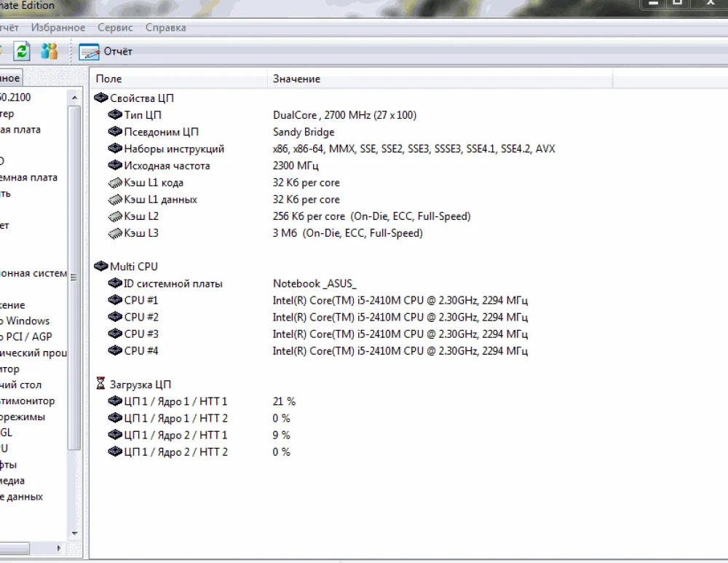Click icon beside ЦП 1 / Ядро 2 / HTT 2
Screen dimensions: 728x563
coord(115,452)
